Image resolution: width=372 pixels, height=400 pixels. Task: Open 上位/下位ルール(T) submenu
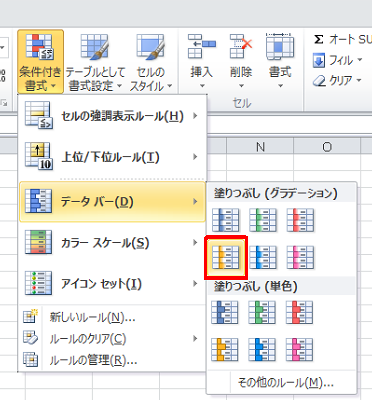coord(112,157)
